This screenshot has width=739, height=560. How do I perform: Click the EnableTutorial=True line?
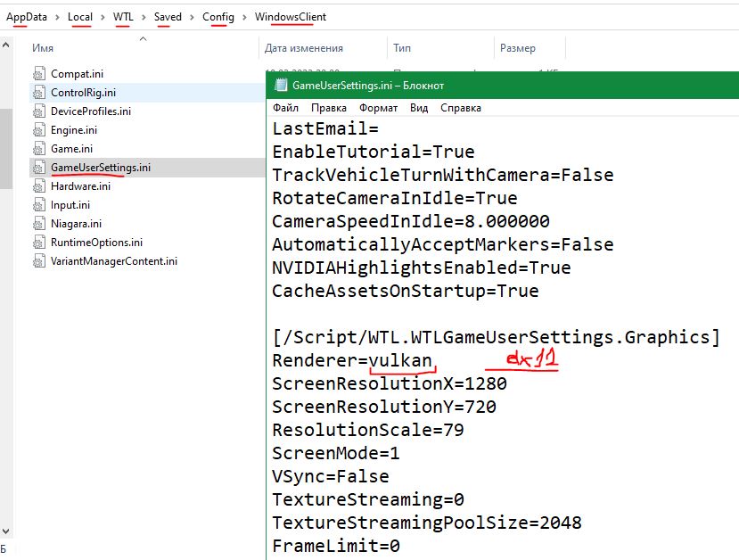374,152
